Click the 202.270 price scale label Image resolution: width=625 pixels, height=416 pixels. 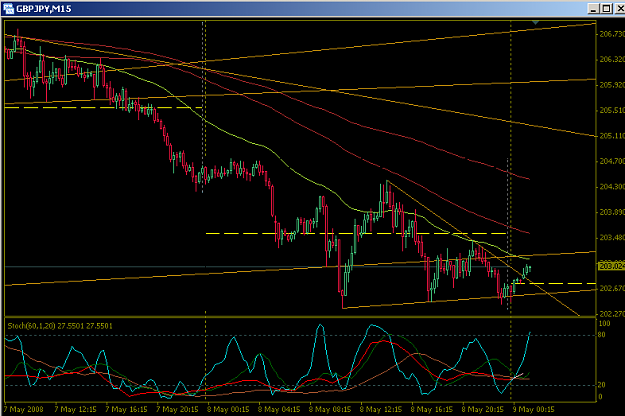coord(612,314)
